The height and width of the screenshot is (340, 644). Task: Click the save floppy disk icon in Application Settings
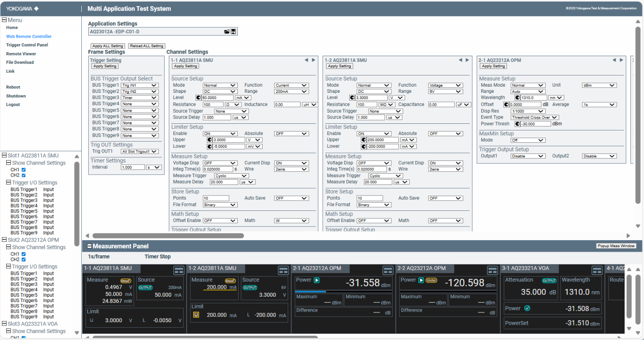[233, 32]
